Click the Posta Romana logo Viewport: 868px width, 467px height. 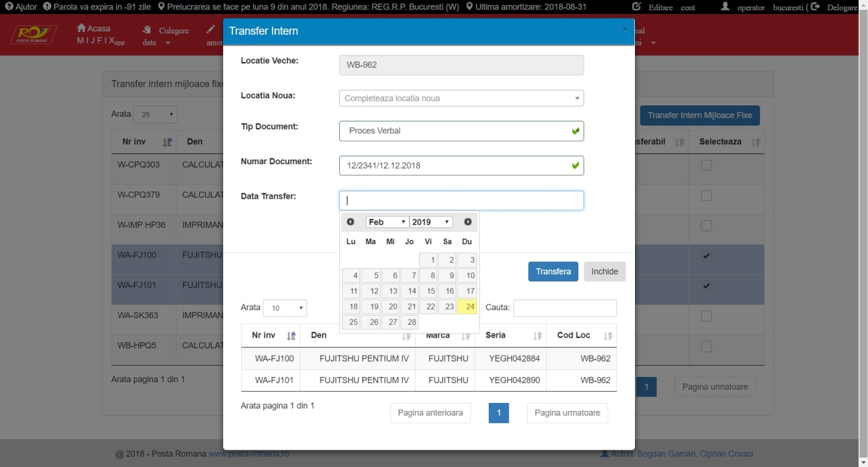(33, 35)
